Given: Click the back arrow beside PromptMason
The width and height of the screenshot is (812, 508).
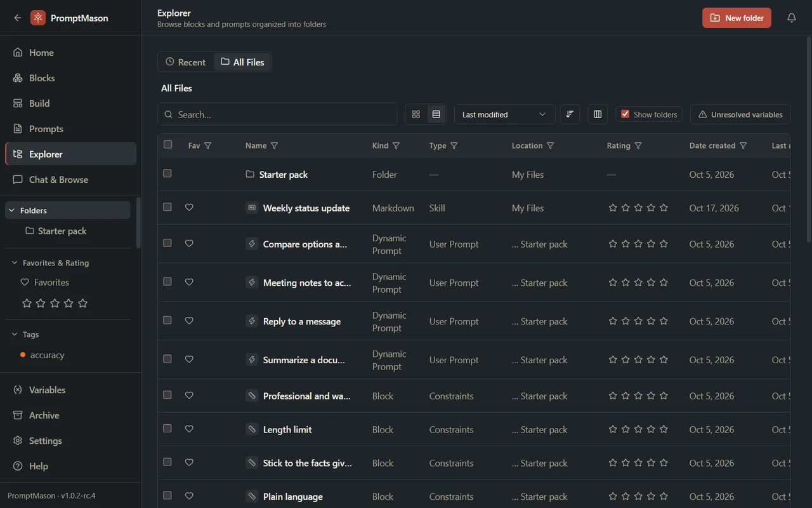Looking at the screenshot, I should [x=17, y=18].
